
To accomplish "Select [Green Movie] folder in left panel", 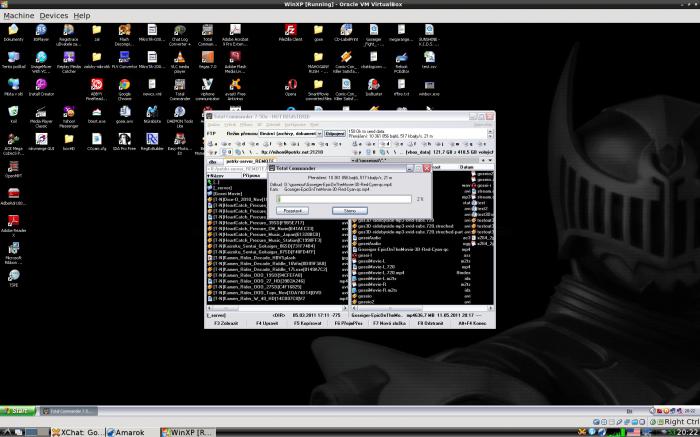I will [x=228, y=194].
